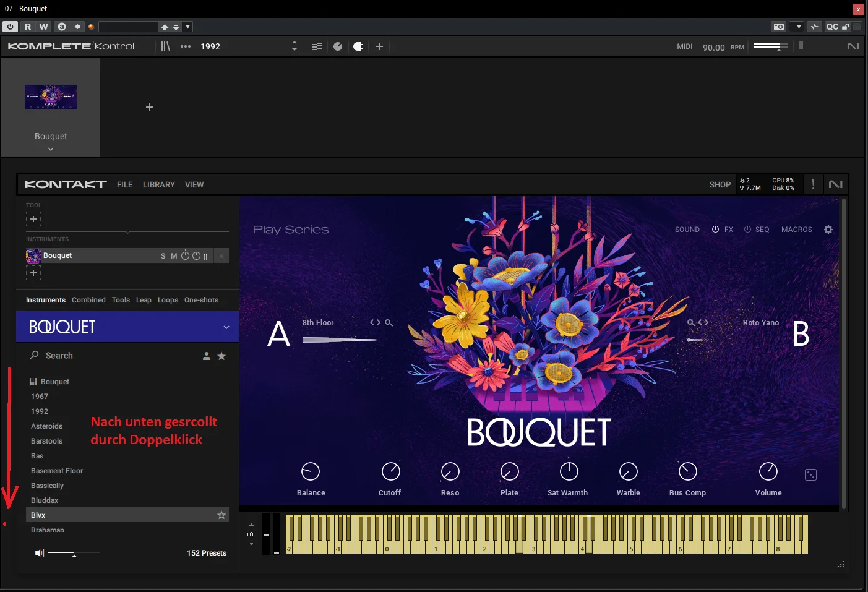The width and height of the screenshot is (868, 592).
Task: Open the Komplete Kontrol library browser icon
Action: click(x=165, y=46)
